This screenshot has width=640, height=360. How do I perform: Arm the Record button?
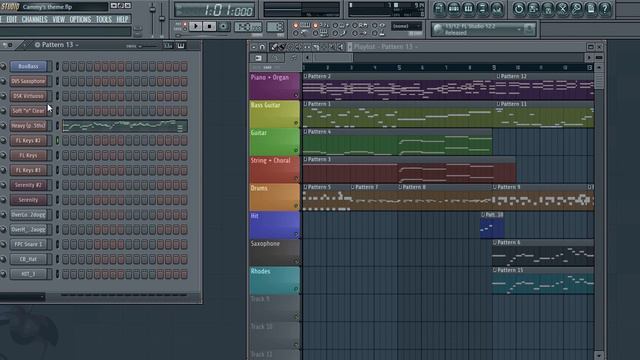[223, 27]
